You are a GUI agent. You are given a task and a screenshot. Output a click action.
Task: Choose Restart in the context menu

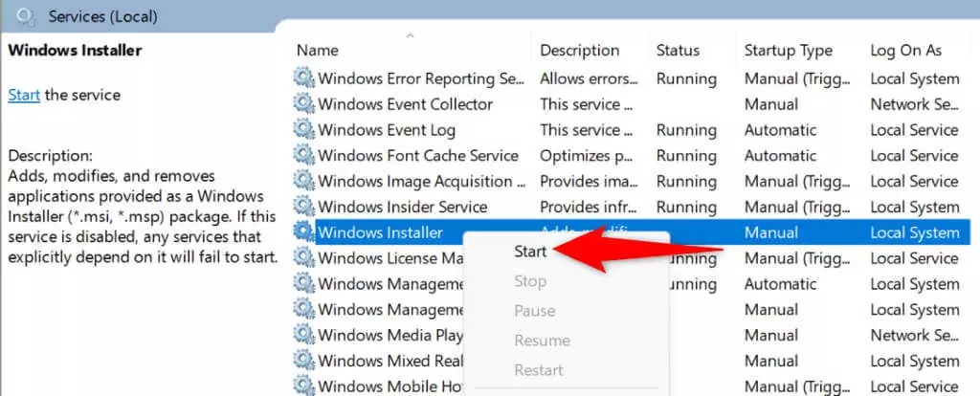coord(538,370)
